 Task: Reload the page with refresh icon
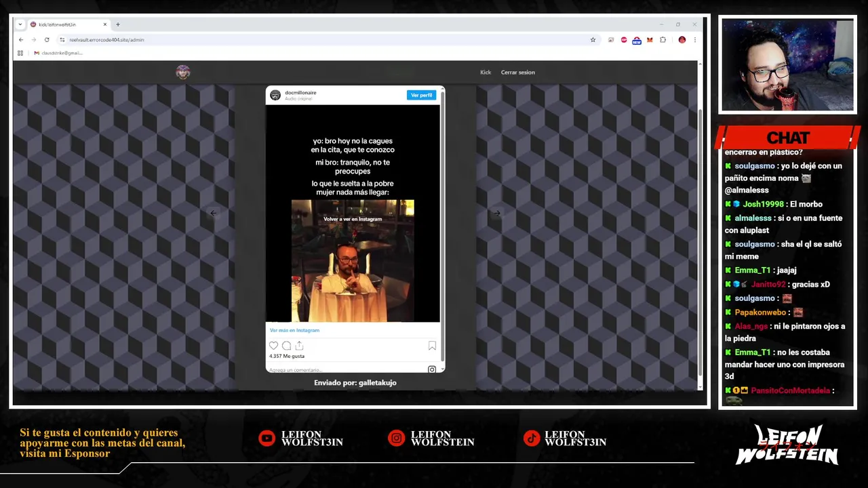pyautogui.click(x=47, y=40)
